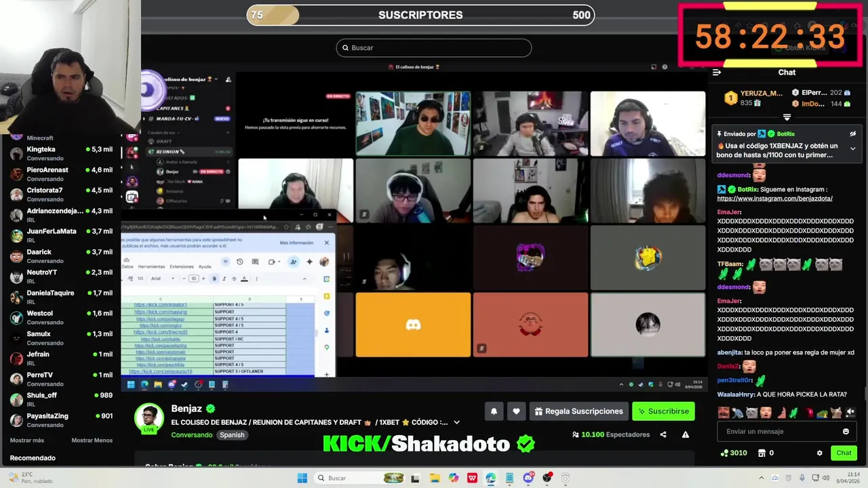Viewport: 868px width, 488px height.
Task: Toggle italic in streamed spreadsheet toolbar
Action: pyautogui.click(x=224, y=279)
